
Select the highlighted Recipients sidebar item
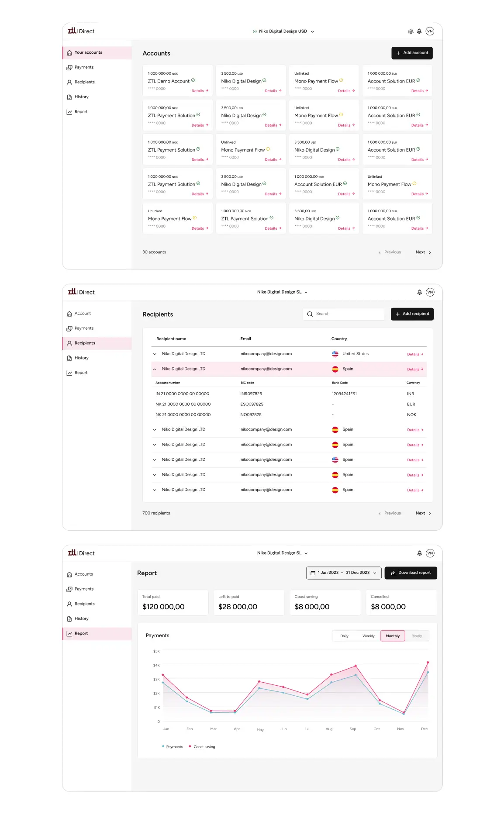pos(85,343)
